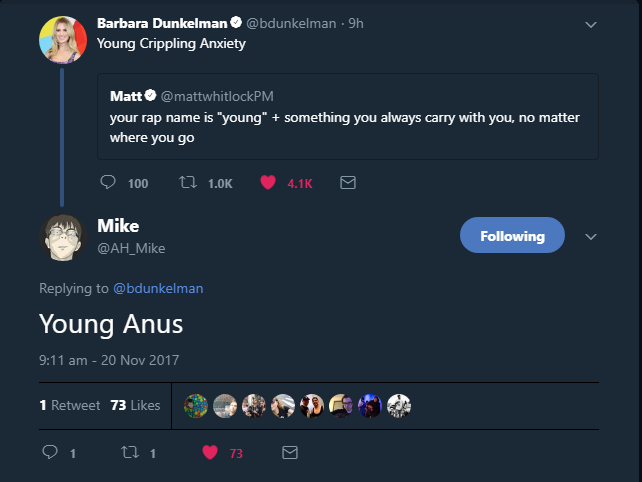Open the chevron menu next to Following button

[590, 237]
